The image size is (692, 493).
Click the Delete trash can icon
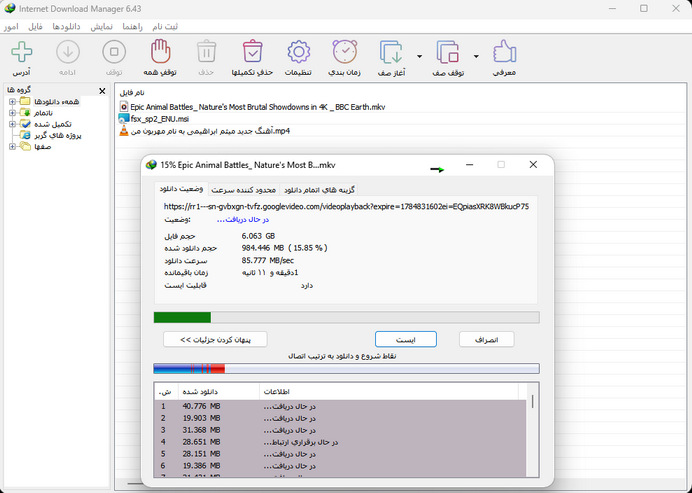tap(206, 52)
